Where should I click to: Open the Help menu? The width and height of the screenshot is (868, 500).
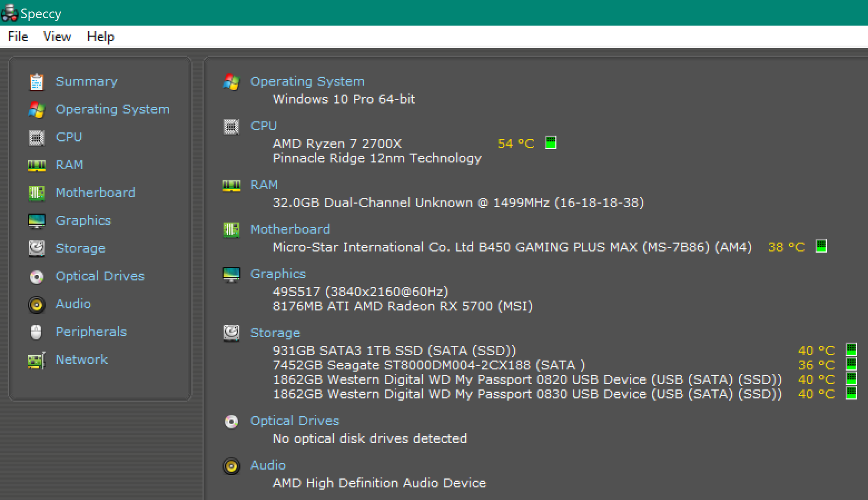pos(100,37)
